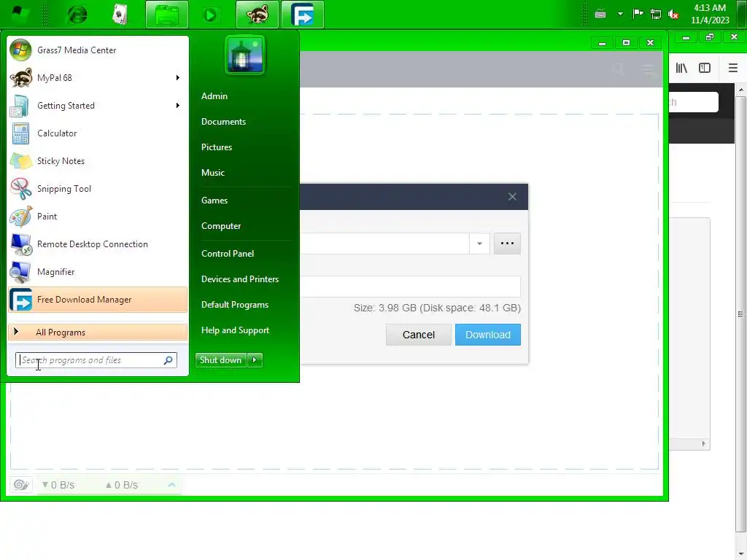Switch to Free Download Manager taskbar window
The height and width of the screenshot is (560, 747).
303,15
